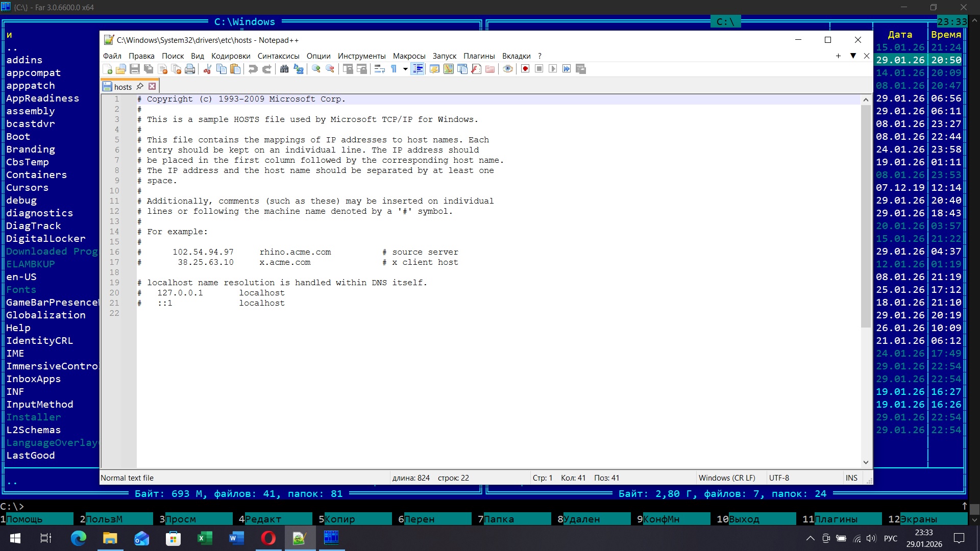Toggle show all characters pilcrow icon
Image resolution: width=980 pixels, height=551 pixels.
point(394,69)
